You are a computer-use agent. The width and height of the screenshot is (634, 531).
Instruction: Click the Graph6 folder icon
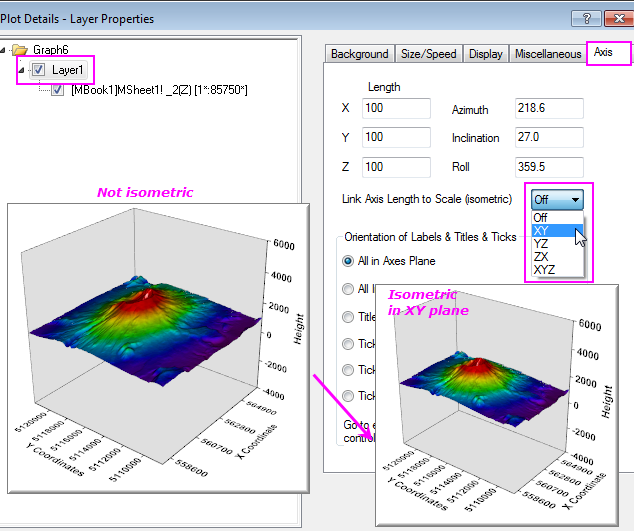19,49
